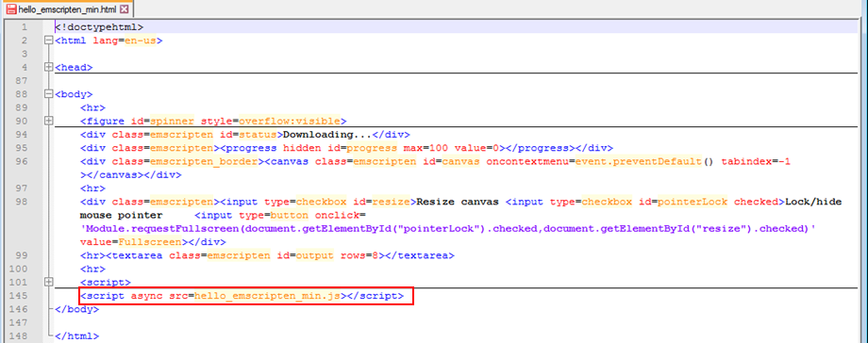Viewport: 868px width, 343px height.
Task: Click line number 148 in the margin
Action: tap(18, 336)
